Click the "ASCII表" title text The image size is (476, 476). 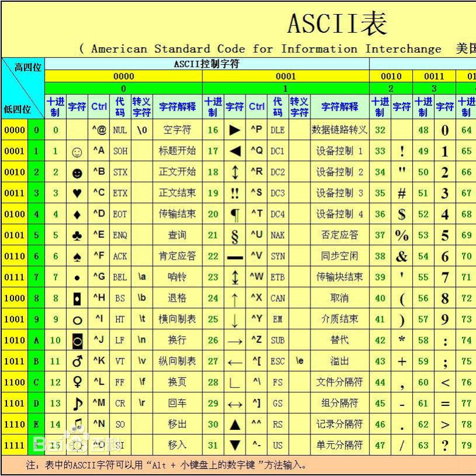[x=337, y=23]
